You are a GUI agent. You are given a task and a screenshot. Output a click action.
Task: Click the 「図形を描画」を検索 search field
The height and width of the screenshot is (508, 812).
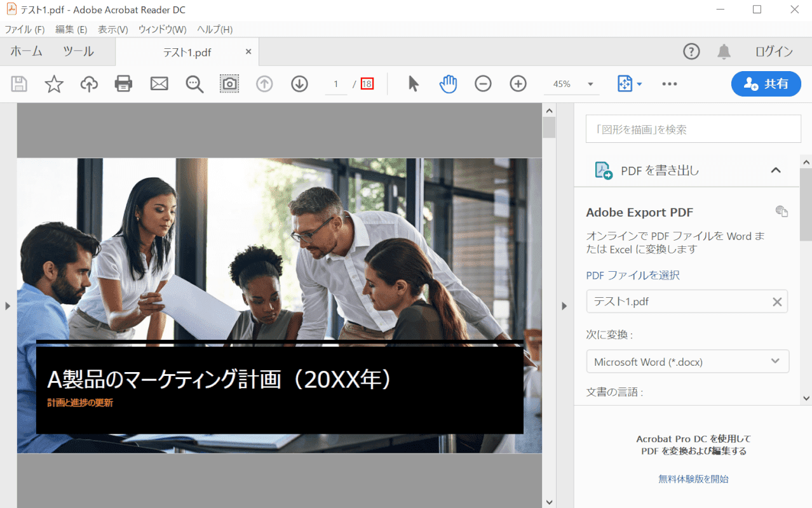(693, 129)
